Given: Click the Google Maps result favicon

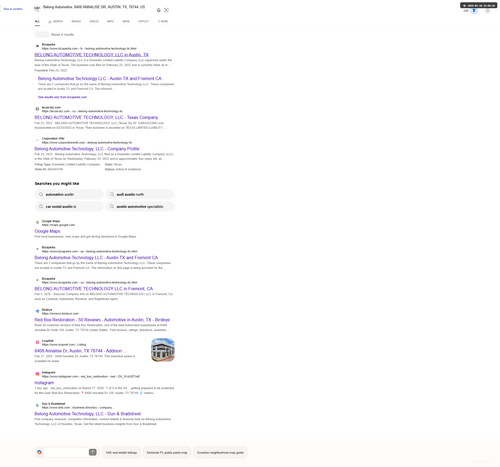Looking at the screenshot, I should [37, 222].
